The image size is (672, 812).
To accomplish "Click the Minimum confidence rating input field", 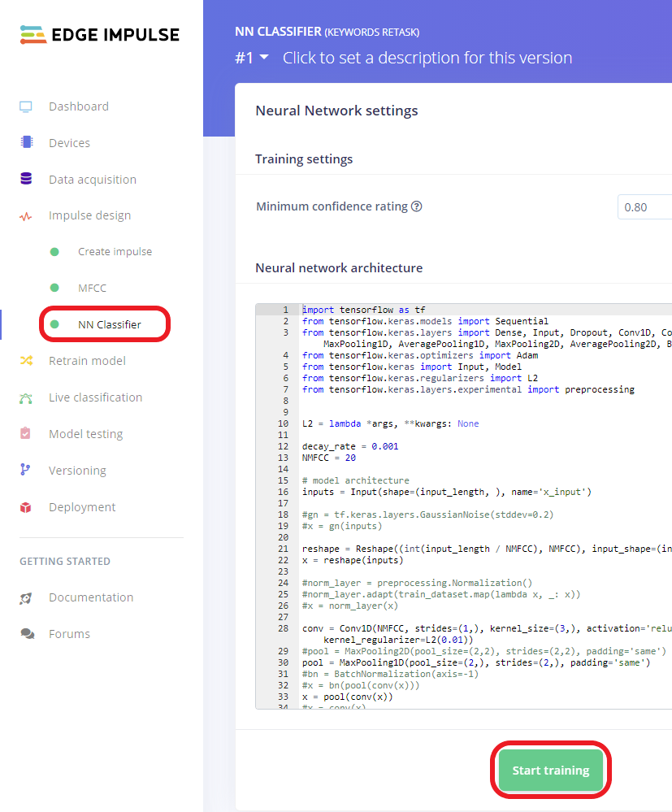I will 644,207.
